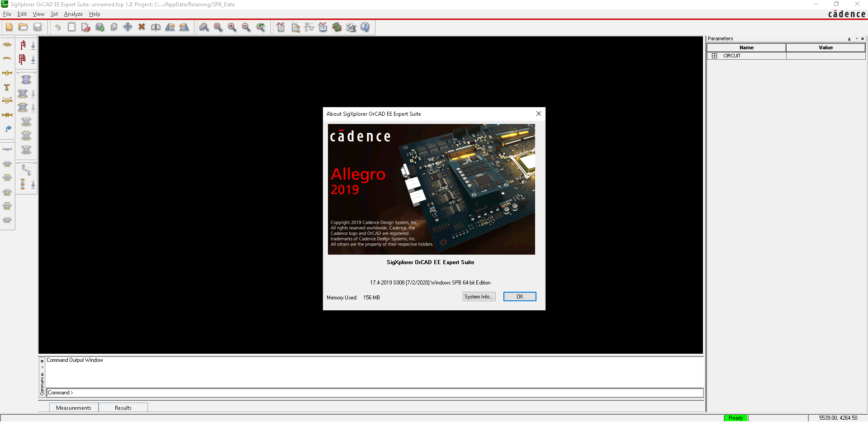
Task: Close the Command Output Window
Action: (x=42, y=361)
